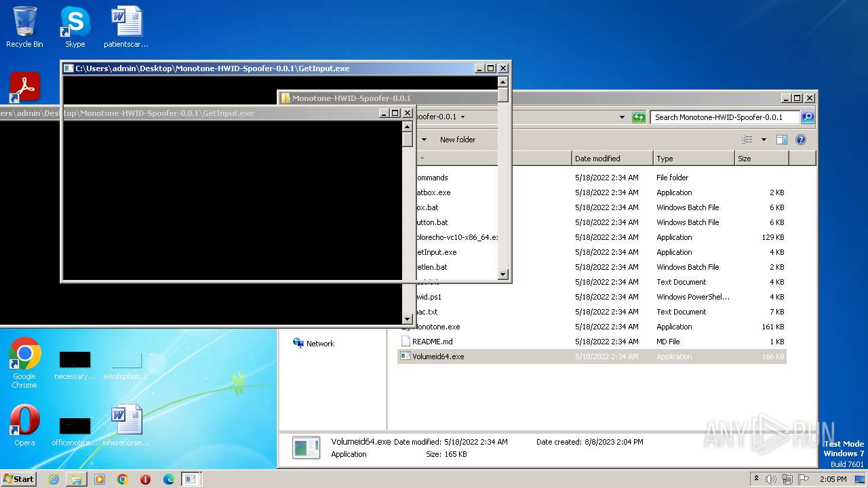Screen dimensions: 868x488
Task: Click the Explorer window title bar folder icon
Action: pos(285,98)
